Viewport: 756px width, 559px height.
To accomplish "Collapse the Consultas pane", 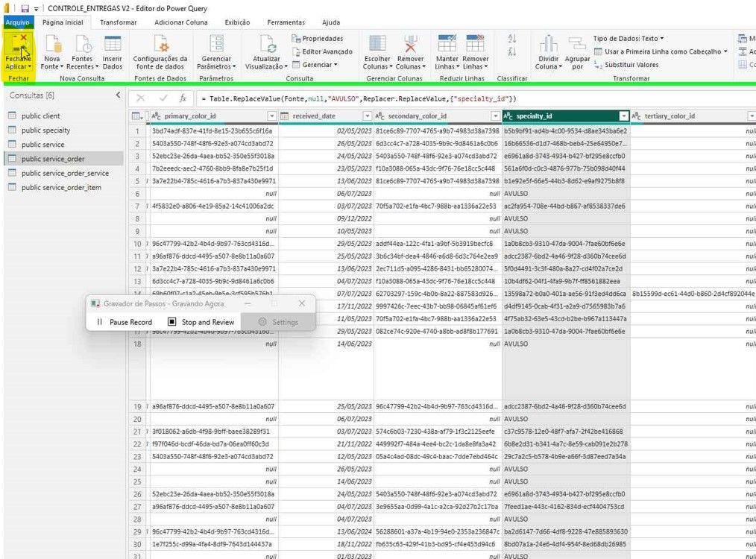I will 118,95.
